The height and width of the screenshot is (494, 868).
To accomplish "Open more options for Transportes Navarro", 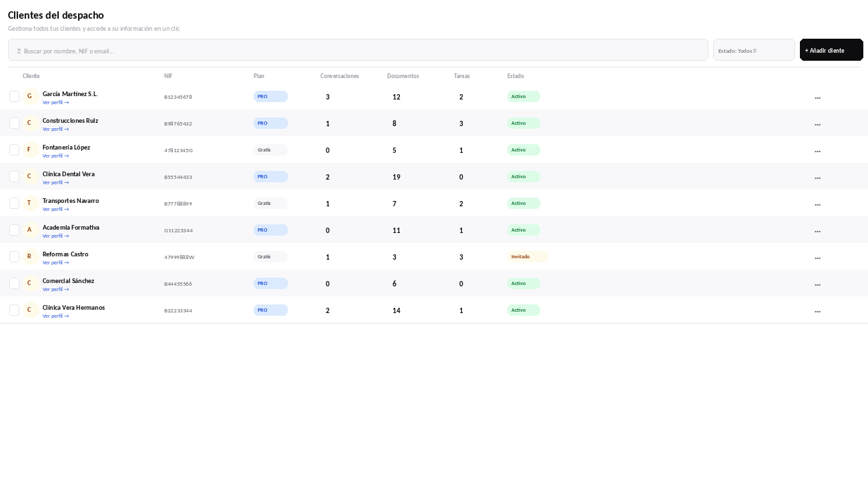I will (x=817, y=204).
